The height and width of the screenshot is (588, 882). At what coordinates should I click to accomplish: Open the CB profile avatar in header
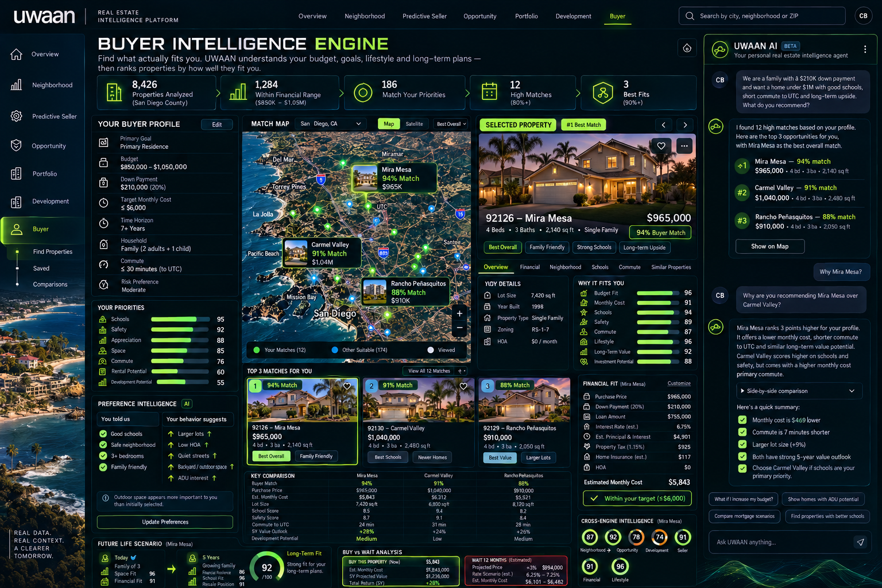pos(863,16)
